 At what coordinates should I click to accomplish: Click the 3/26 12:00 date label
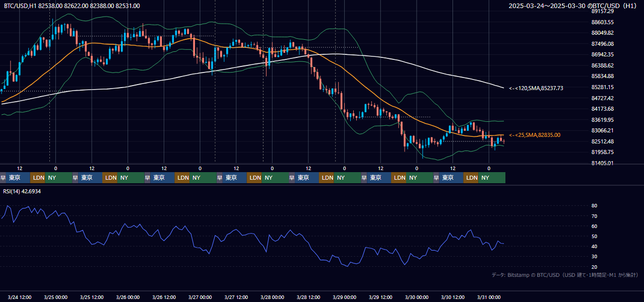[x=164, y=297]
